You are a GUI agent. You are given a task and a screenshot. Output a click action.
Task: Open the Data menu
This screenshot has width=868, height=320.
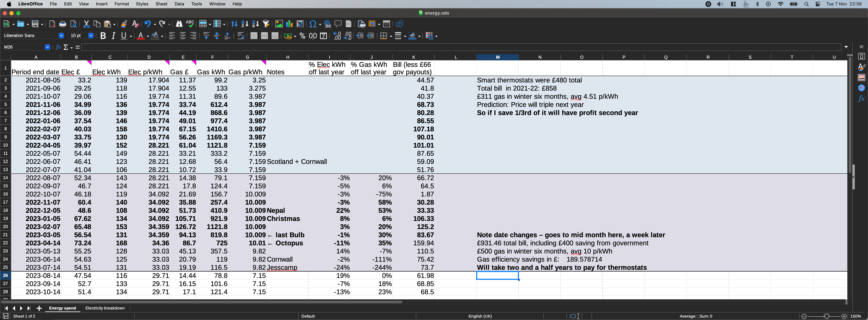click(179, 4)
